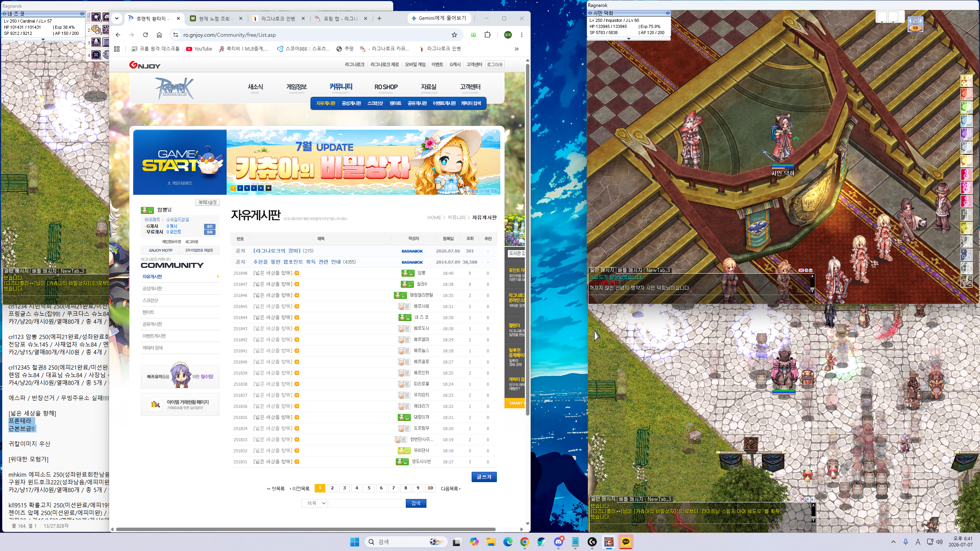This screenshot has width=980, height=551.
Task: Toggle the microphone icon in system tray
Action: 906,542
